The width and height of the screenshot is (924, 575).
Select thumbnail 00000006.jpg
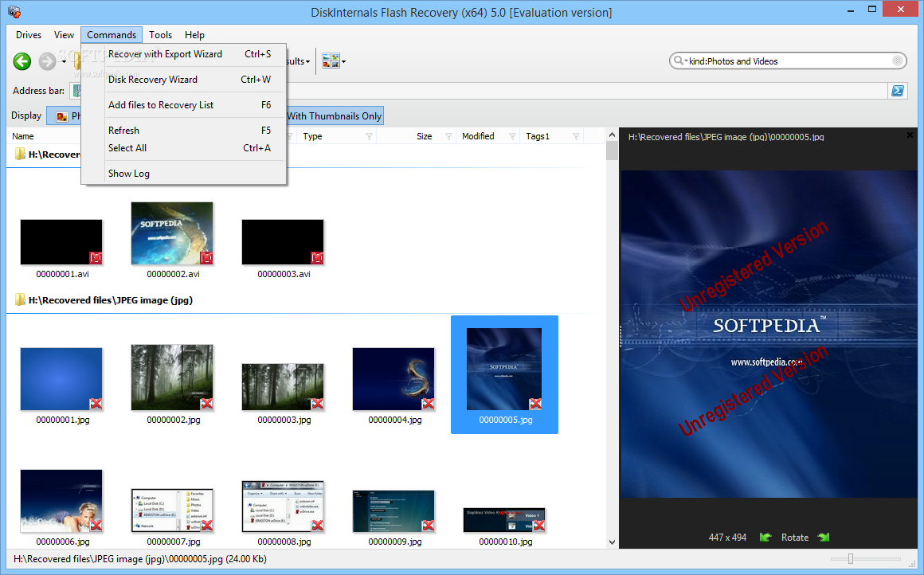click(x=61, y=501)
